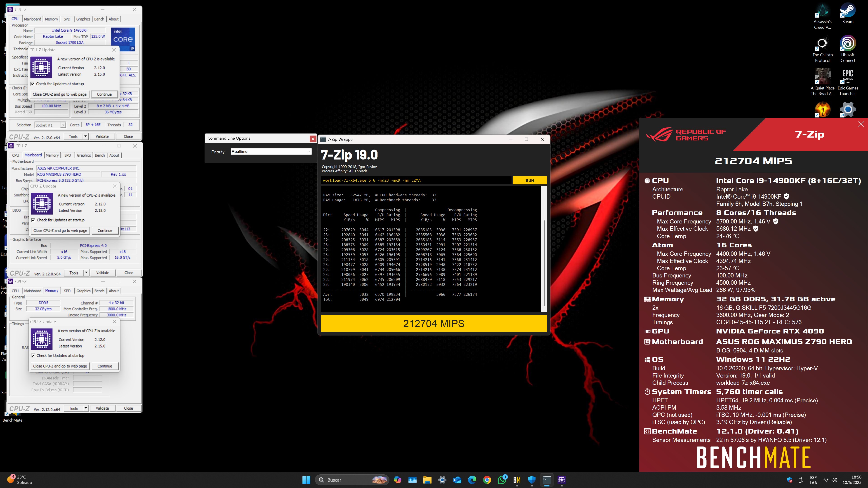Click Intel Core i9 14900KF name field
The width and height of the screenshot is (868, 488).
[70, 30]
